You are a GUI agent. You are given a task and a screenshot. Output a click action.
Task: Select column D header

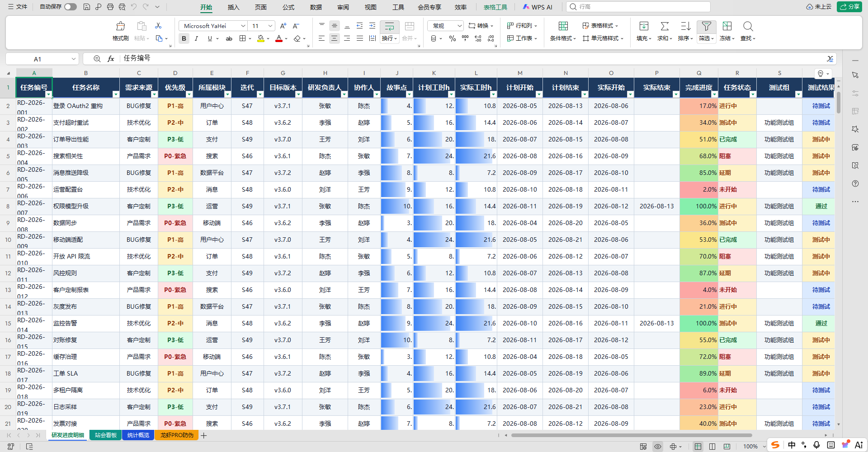point(175,73)
